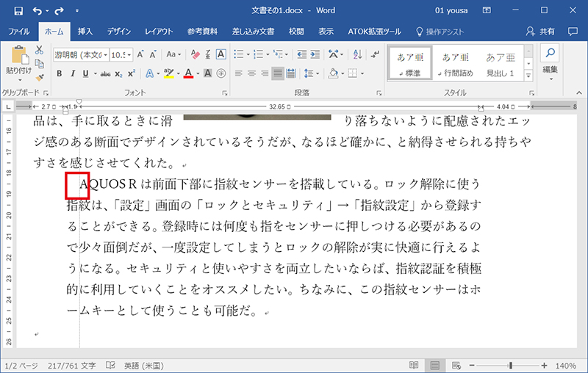The height and width of the screenshot is (373, 588).
Task: Decrease font size with the smaller A
Action: pyautogui.click(x=153, y=54)
